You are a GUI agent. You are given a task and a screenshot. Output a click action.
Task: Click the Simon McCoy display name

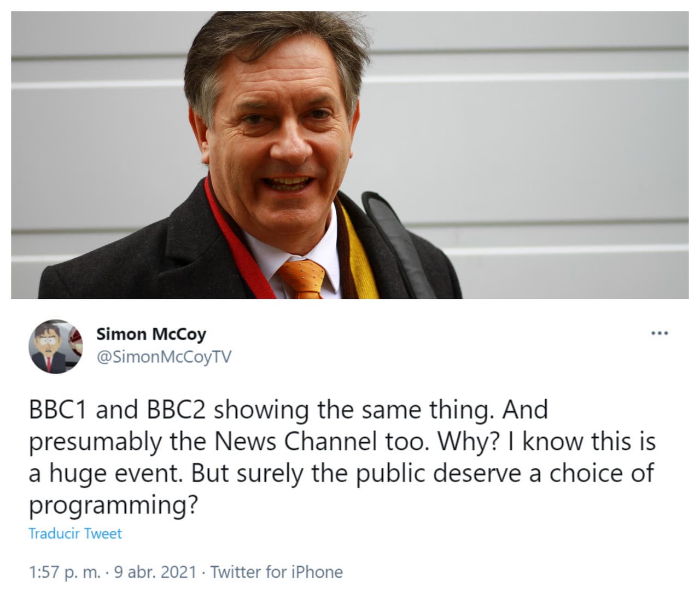(150, 334)
